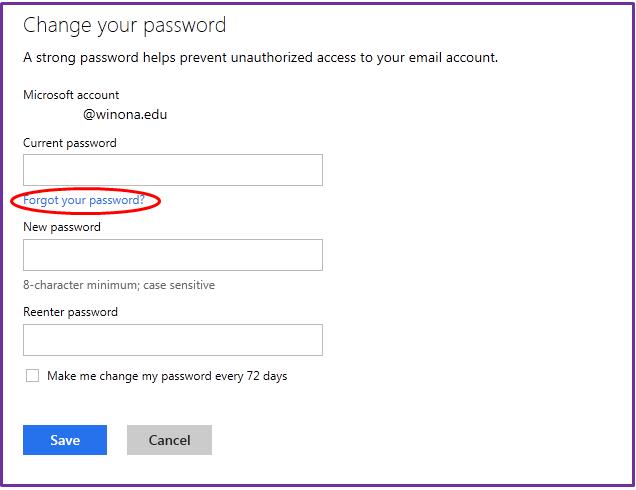Click the Current password input field
Screen dimensions: 636x490
click(x=172, y=170)
